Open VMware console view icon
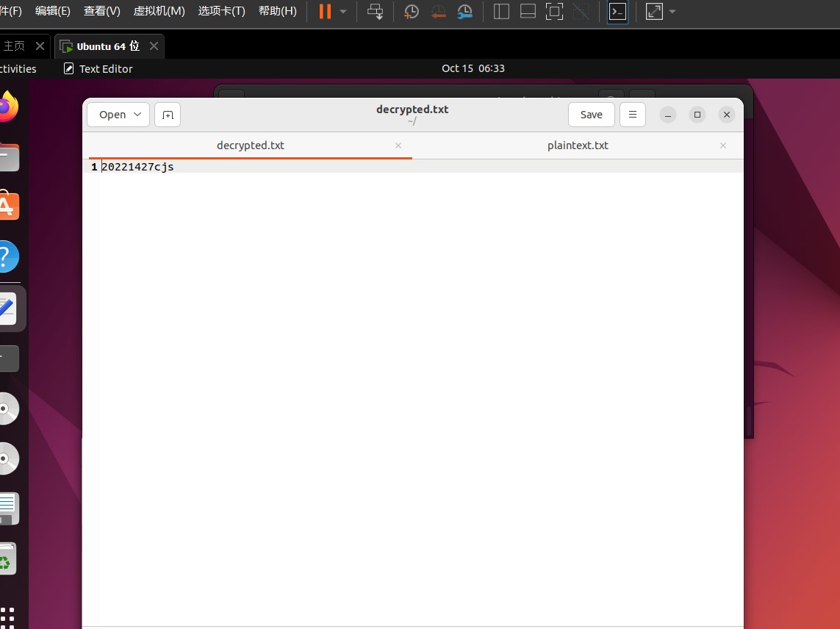Screen dimensions: 840x629 617,11
